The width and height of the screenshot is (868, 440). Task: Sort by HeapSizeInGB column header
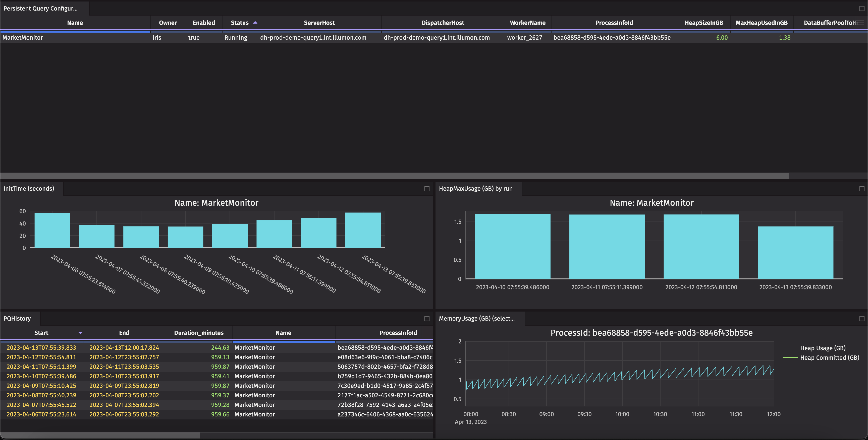[703, 23]
